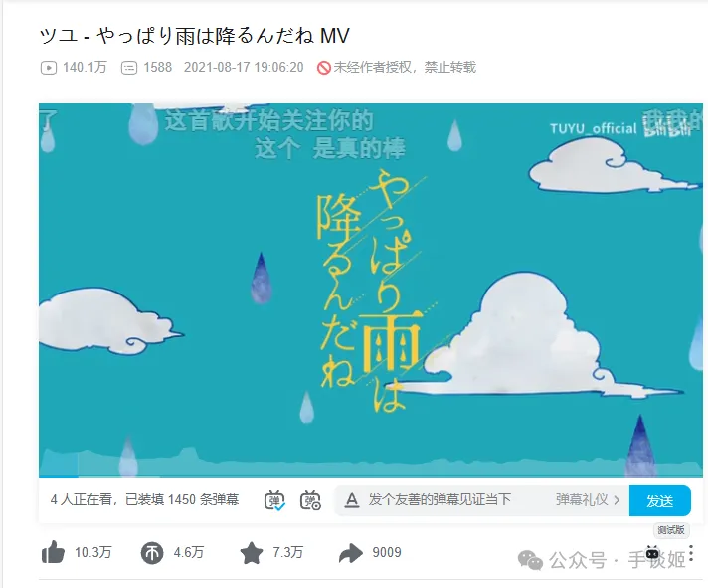Click the TUYU_official watermark in the video

593,128
